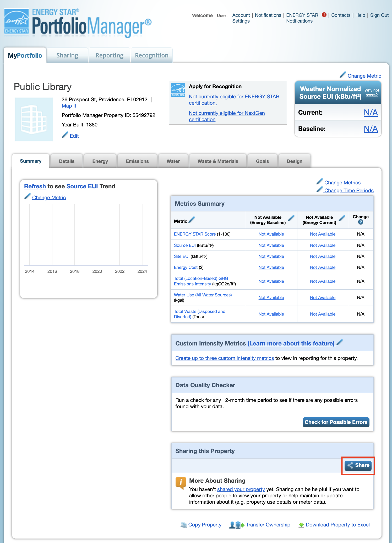
Task: Click Download Property to Excel link
Action: [337, 525]
